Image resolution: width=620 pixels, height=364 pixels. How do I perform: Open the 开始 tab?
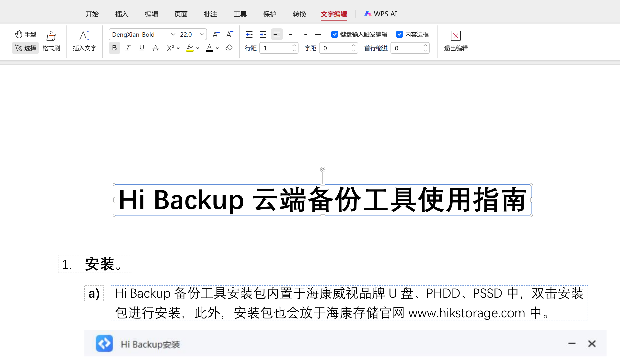click(92, 14)
